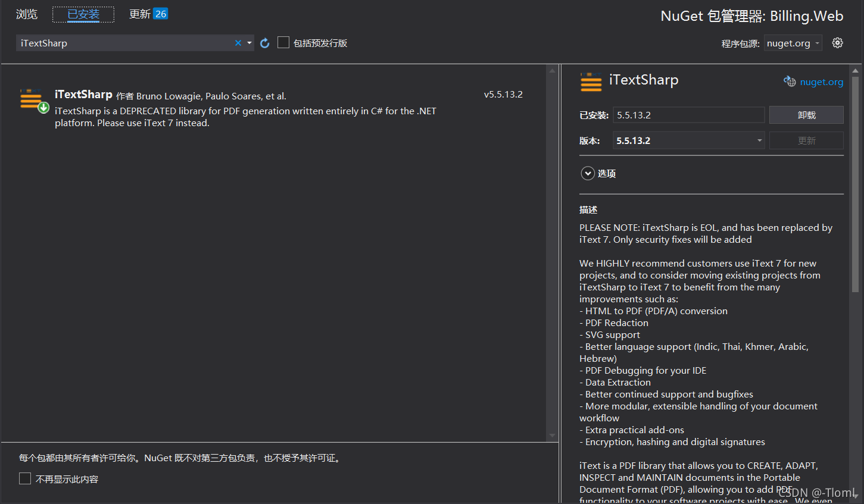Click the '- Extra practical add-ons' line
Viewport: 864px width, 504px height.
click(x=632, y=430)
